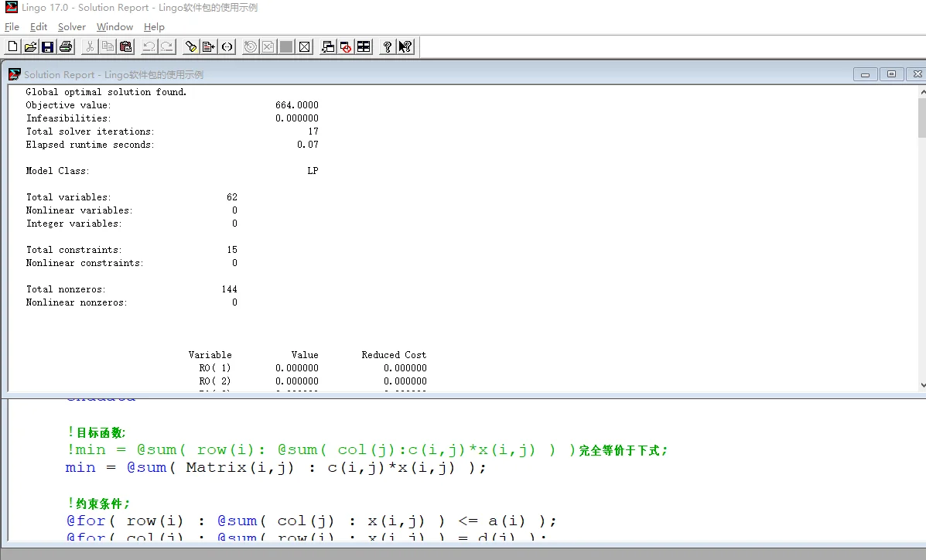Open the Help menu
Viewport: 926px width, 560px height.
154,26
